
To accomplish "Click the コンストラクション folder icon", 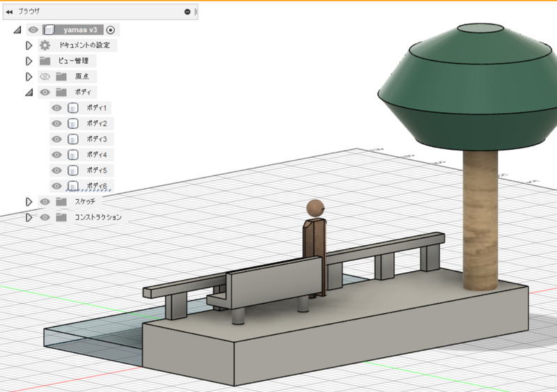I will pyautogui.click(x=61, y=217).
